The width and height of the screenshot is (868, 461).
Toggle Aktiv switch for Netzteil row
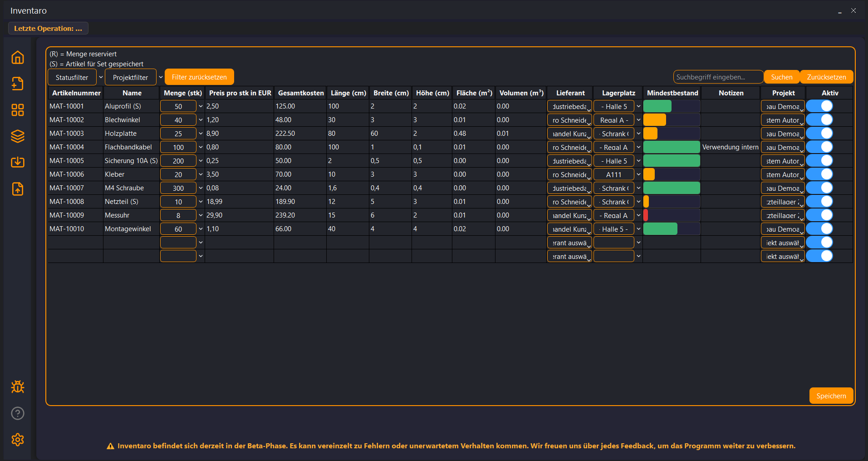pos(819,202)
